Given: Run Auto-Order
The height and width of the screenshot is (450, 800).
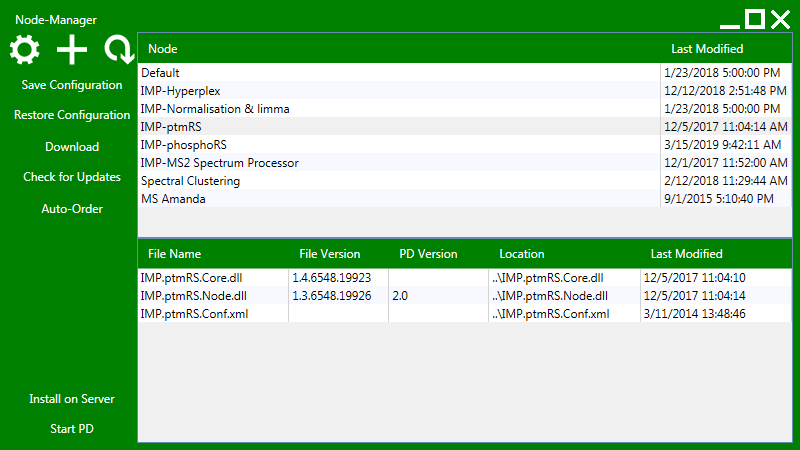Looking at the screenshot, I should point(72,209).
